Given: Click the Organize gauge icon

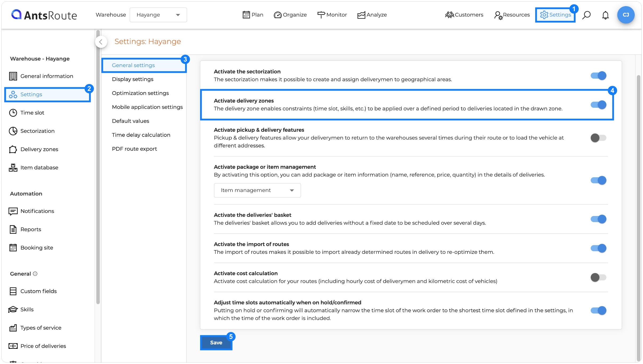Looking at the screenshot, I should (277, 15).
